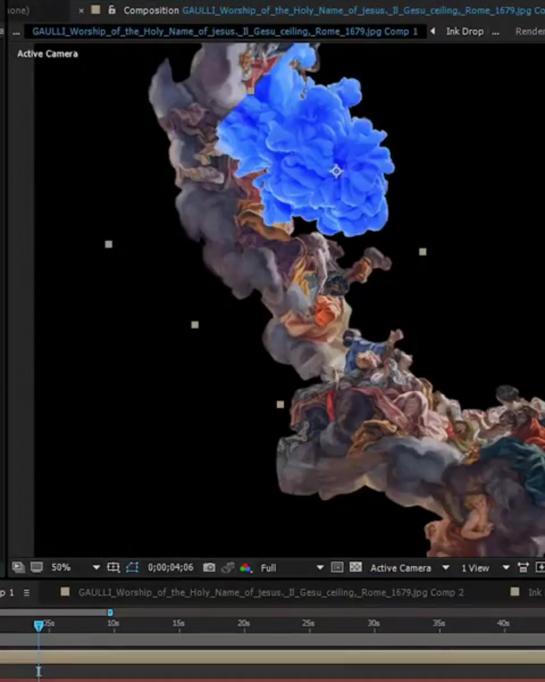Screen dimensions: 545x682
Task: Select the GAULLI...jpg Comp 1 breadcrumb tab
Action: 225,31
